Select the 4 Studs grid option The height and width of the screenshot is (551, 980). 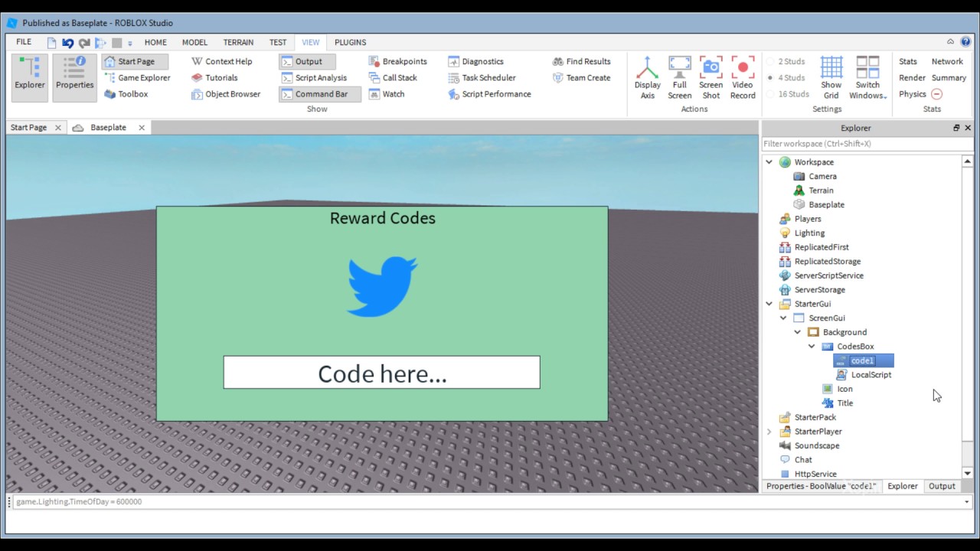(x=786, y=77)
